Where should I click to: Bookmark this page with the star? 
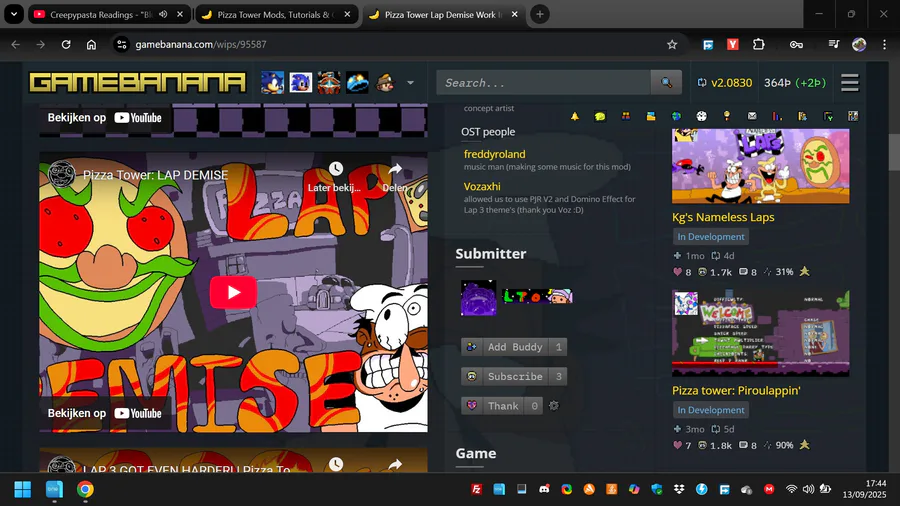[672, 44]
